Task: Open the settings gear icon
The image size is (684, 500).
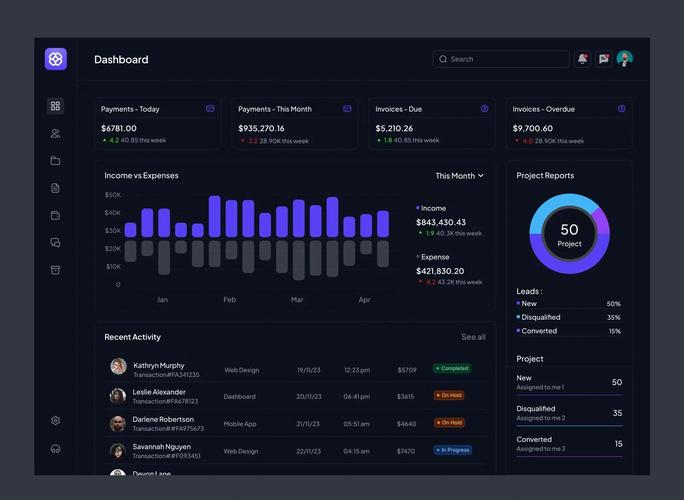Action: [x=55, y=421]
